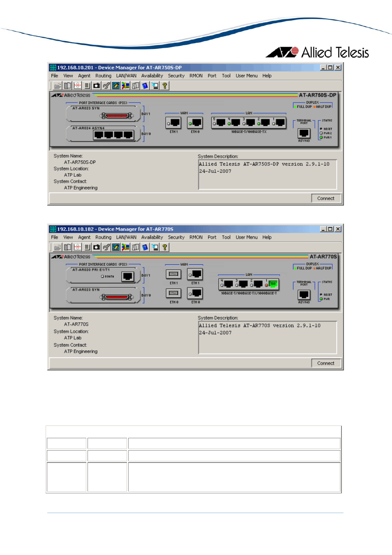Click colored flags icon in AT-AR770S toolbar
Viewport: 392px width, 555px height.
[x=125, y=247]
